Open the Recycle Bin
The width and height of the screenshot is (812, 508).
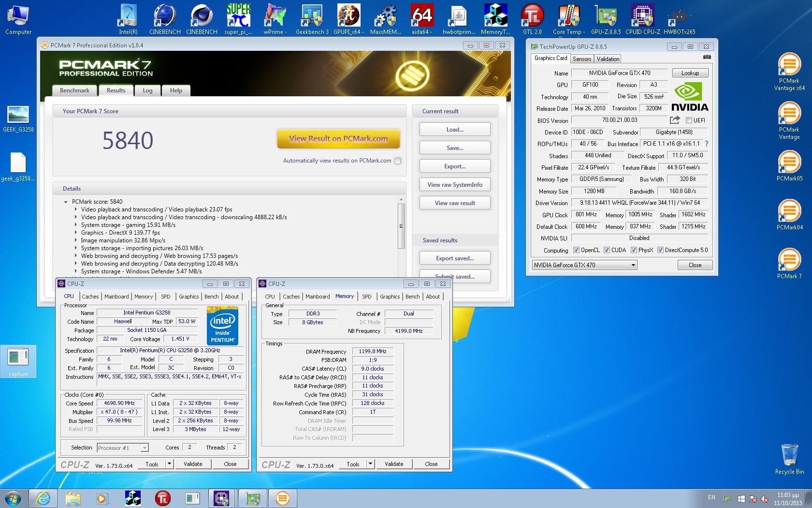tap(789, 459)
